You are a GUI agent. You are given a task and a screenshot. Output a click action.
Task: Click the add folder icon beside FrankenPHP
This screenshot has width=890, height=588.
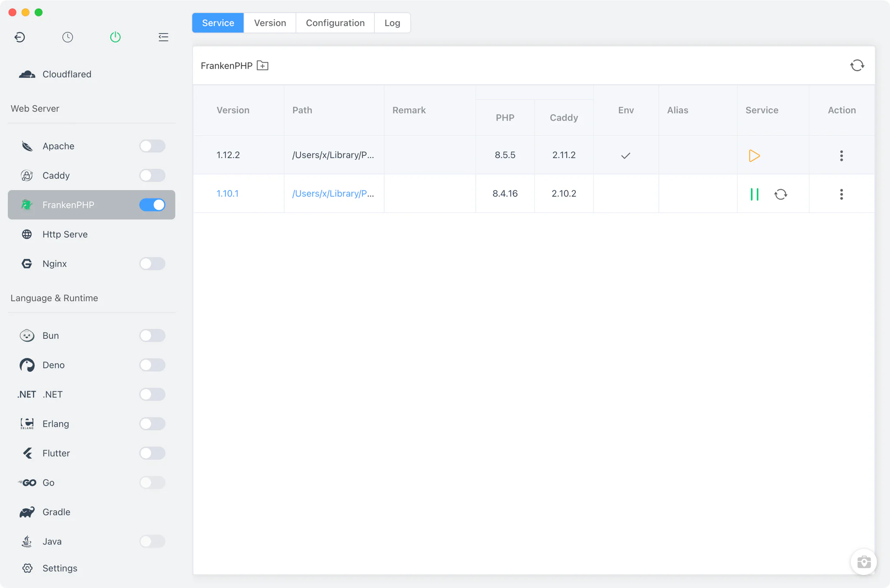[262, 66]
